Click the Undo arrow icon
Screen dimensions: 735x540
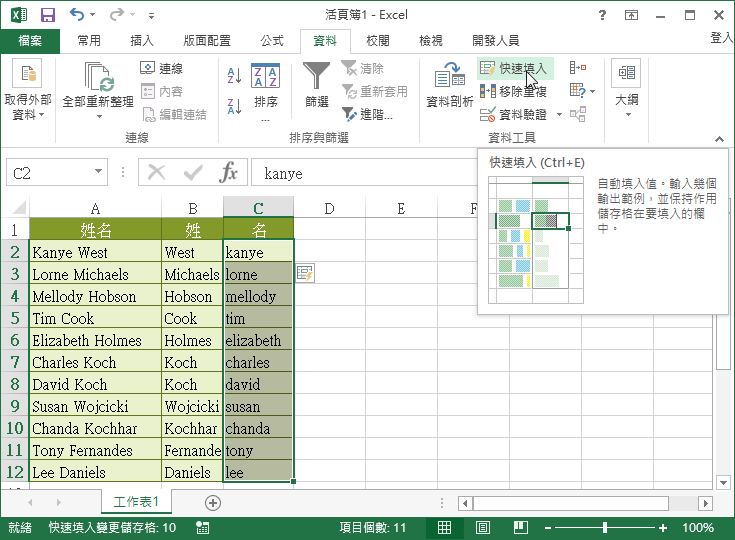point(77,15)
